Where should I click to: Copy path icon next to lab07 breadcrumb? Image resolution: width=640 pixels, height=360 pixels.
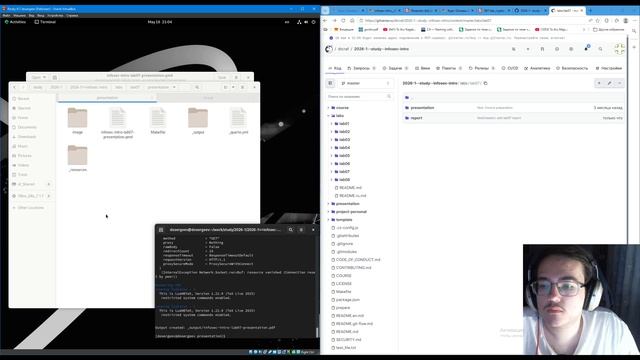(485, 83)
